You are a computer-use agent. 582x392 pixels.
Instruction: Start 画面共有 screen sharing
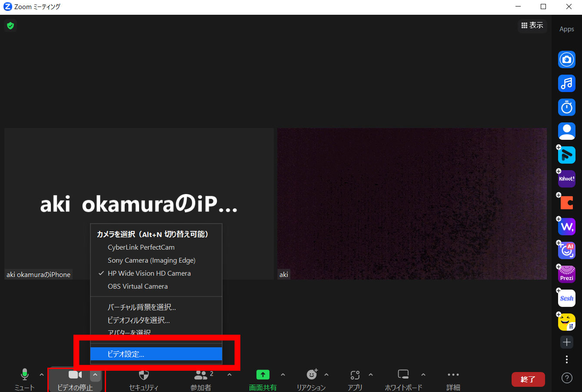tap(263, 380)
